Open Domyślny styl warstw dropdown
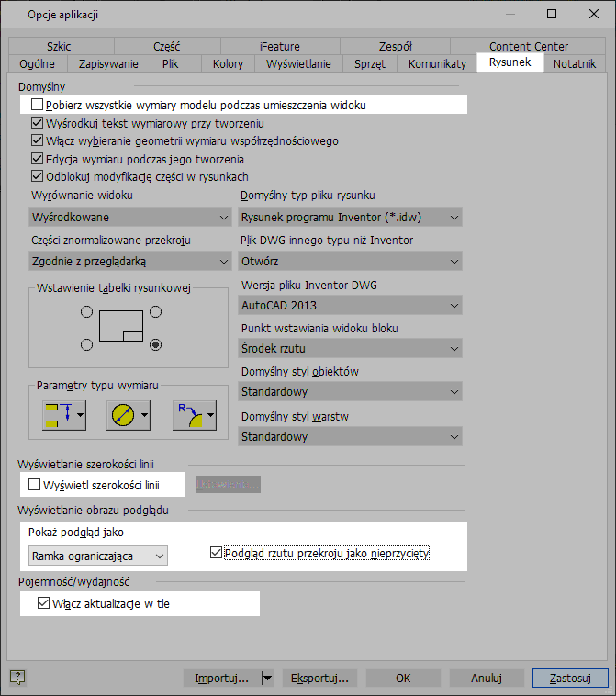 tap(350, 437)
